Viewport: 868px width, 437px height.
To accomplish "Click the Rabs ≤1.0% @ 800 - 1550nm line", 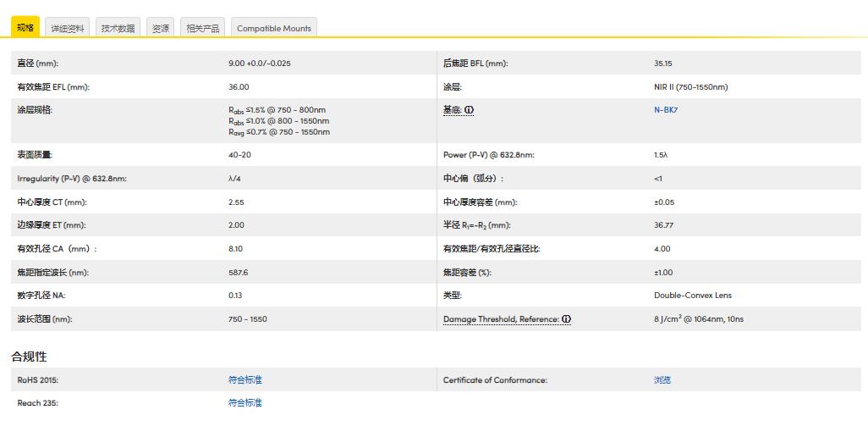I will click(279, 121).
